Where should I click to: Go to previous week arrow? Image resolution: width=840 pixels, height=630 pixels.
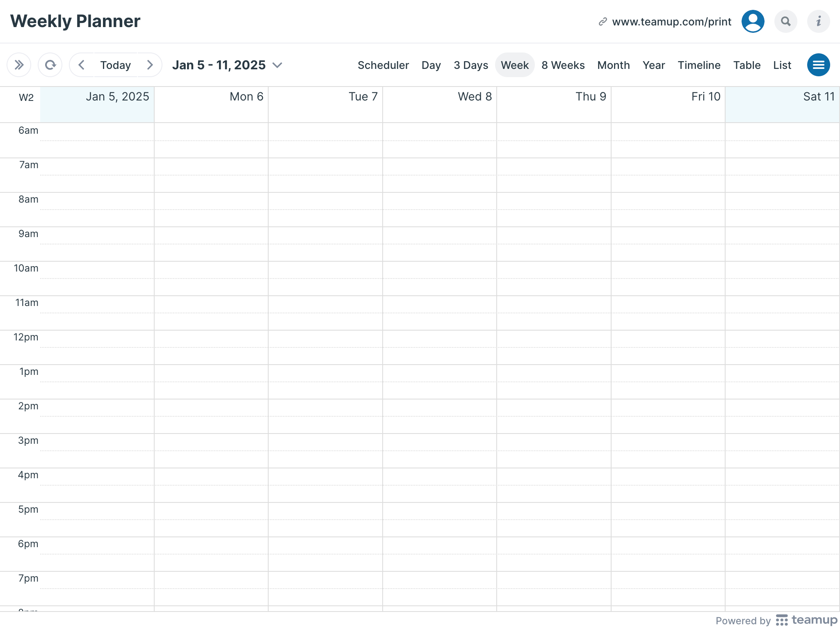click(82, 65)
